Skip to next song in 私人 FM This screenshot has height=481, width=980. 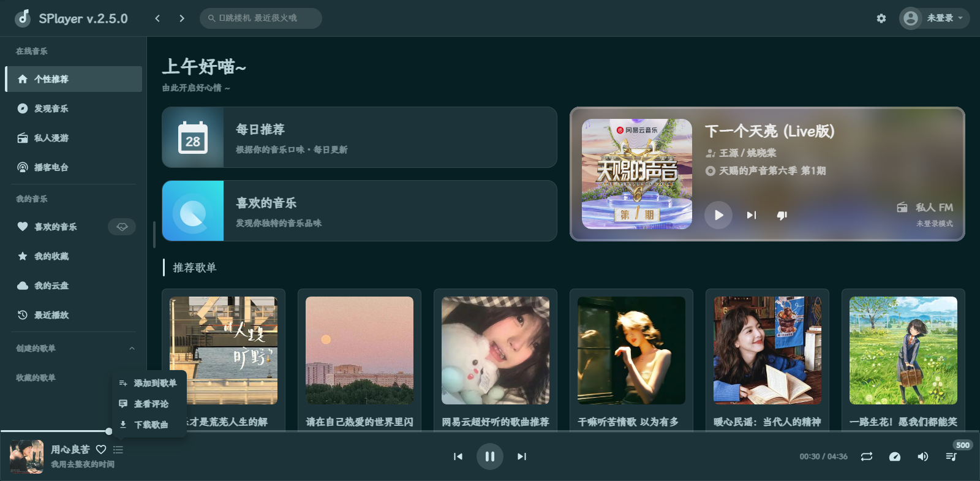[752, 215]
